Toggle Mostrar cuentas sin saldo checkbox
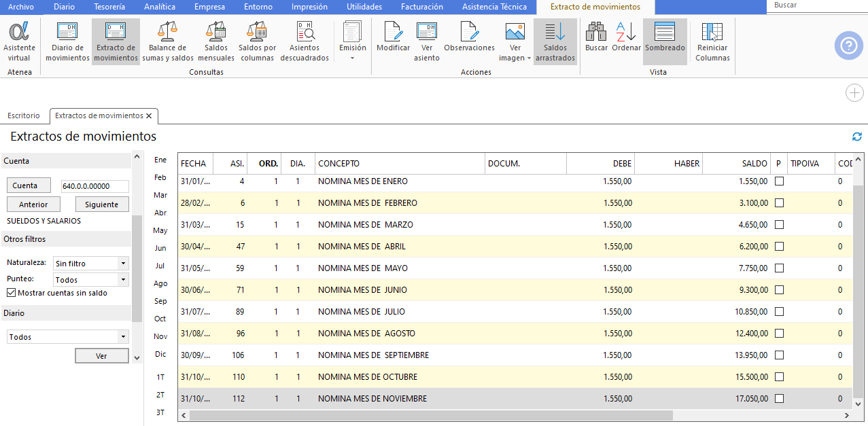The height and width of the screenshot is (426, 868). 11,293
